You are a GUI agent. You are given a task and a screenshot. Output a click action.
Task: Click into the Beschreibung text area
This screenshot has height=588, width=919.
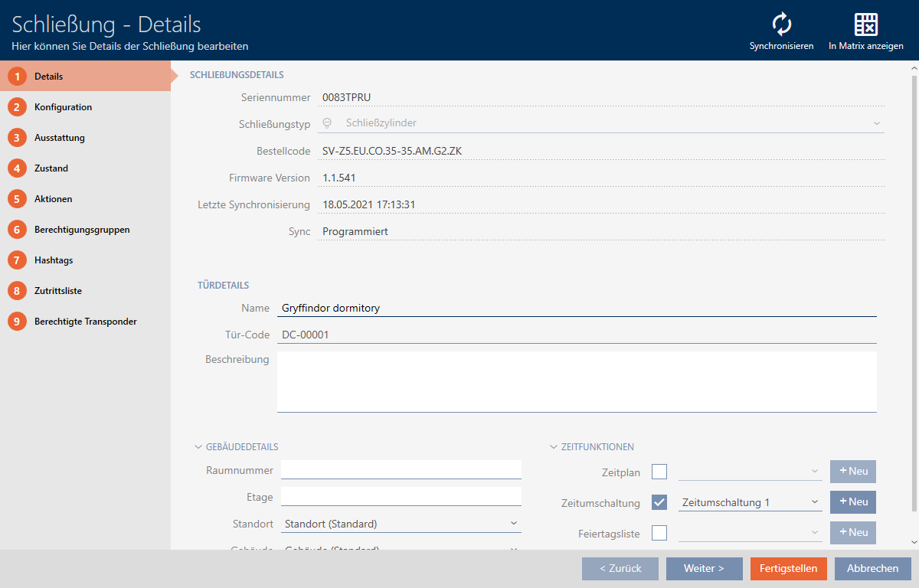[576, 381]
